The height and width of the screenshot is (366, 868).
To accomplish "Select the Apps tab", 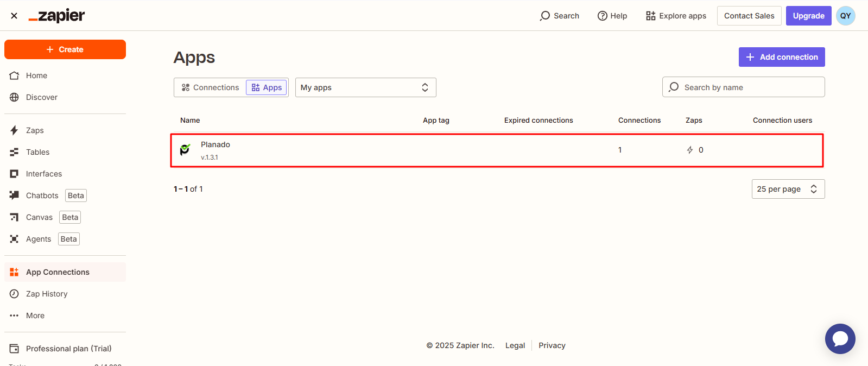I will click(x=267, y=87).
